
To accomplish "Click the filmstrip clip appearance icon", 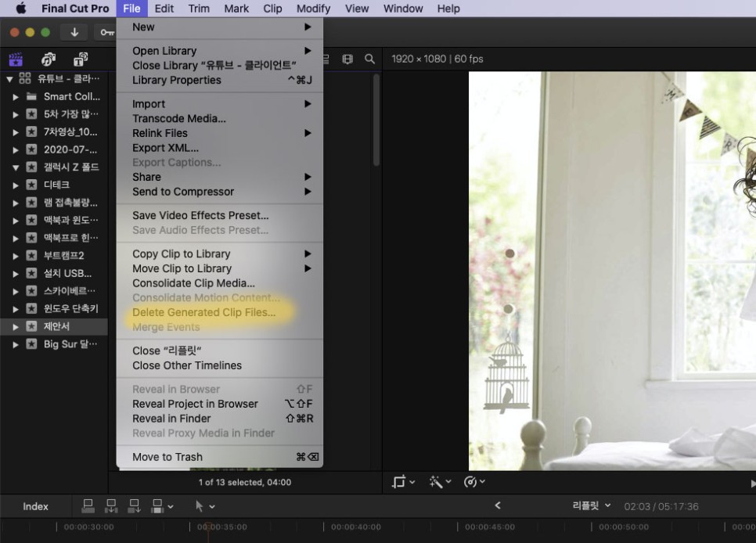I will tap(347, 59).
